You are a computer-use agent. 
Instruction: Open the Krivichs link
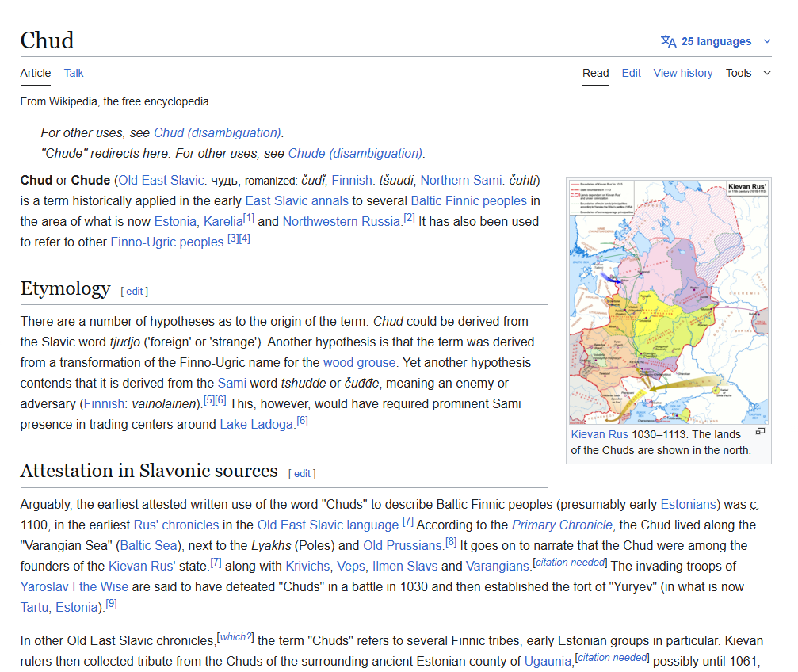[307, 566]
